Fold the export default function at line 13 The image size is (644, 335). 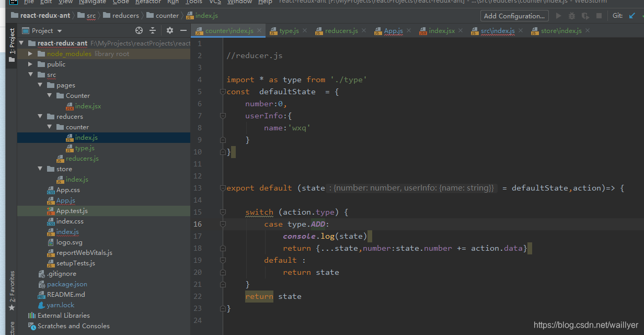pyautogui.click(x=223, y=188)
